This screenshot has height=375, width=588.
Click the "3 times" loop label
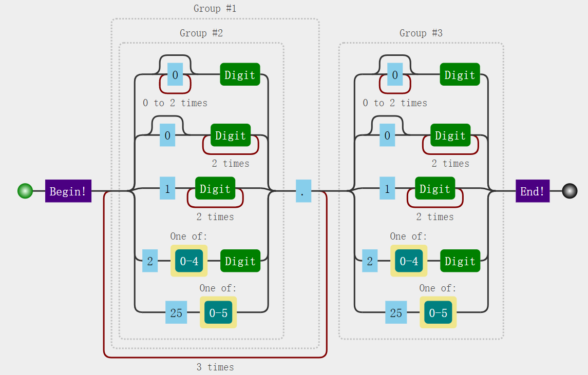point(215,367)
